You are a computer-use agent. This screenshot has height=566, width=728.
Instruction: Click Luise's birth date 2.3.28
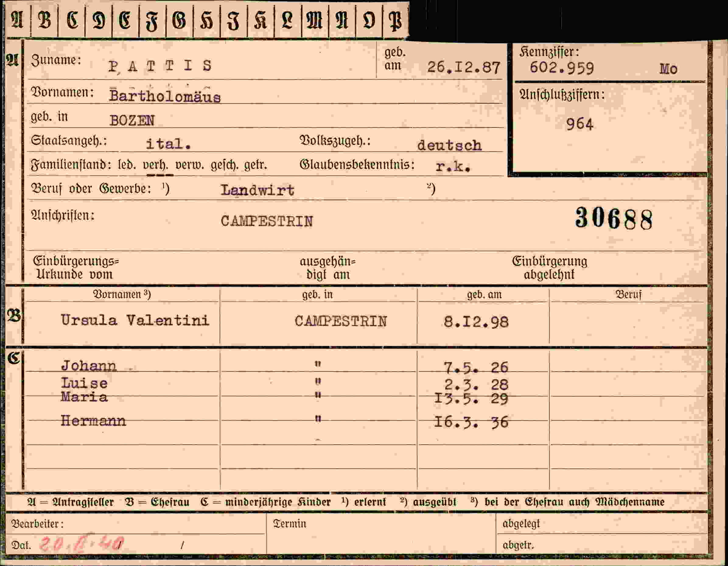tap(476, 385)
